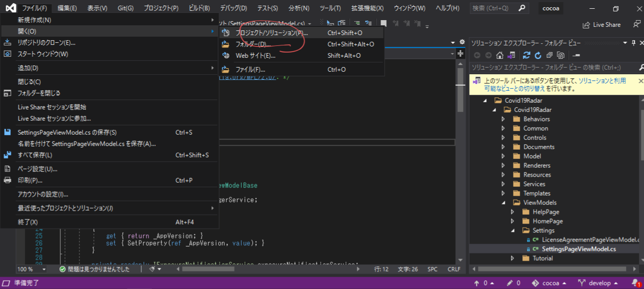
Task: Select リポジトリのクローン(E)... menu item
Action: [x=109, y=42]
